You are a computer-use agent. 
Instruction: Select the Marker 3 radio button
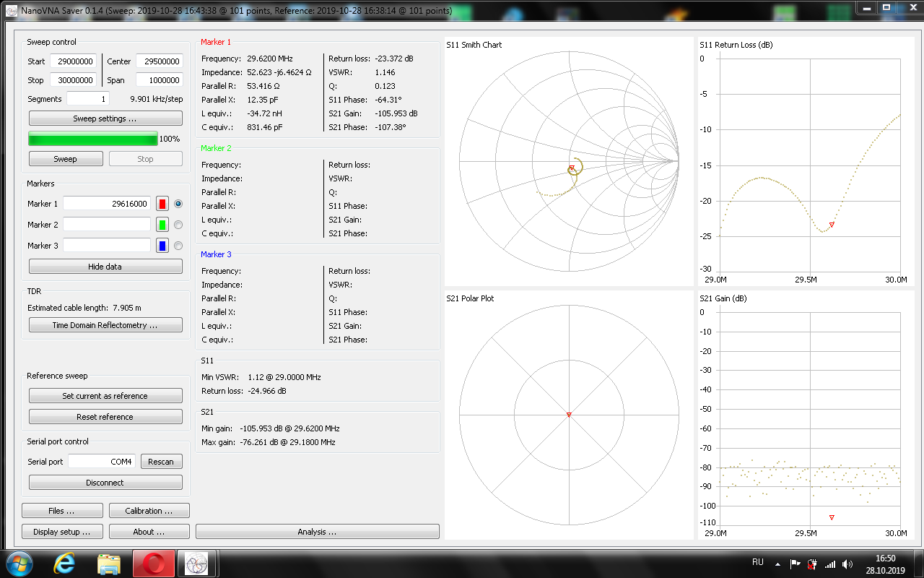click(x=178, y=246)
